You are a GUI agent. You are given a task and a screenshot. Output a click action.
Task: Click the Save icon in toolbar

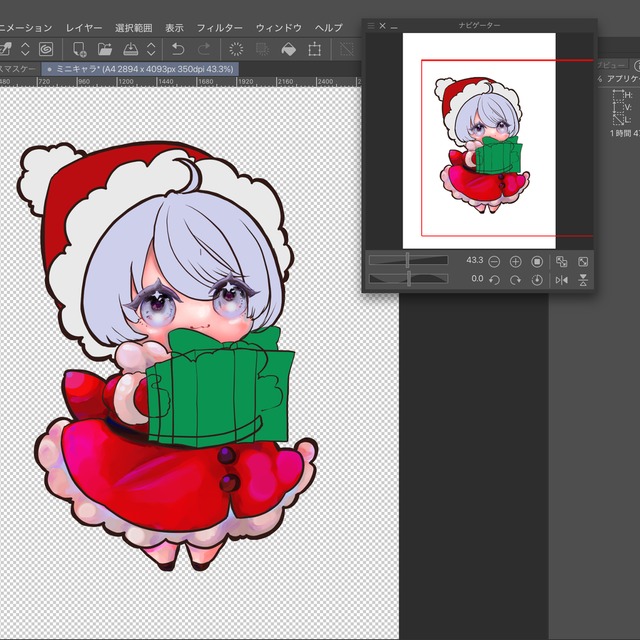130,48
